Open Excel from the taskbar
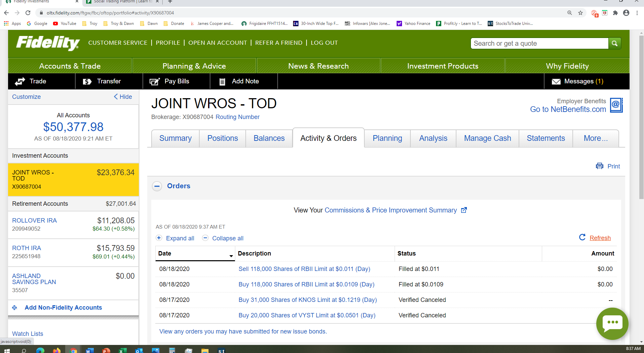 [122, 351]
